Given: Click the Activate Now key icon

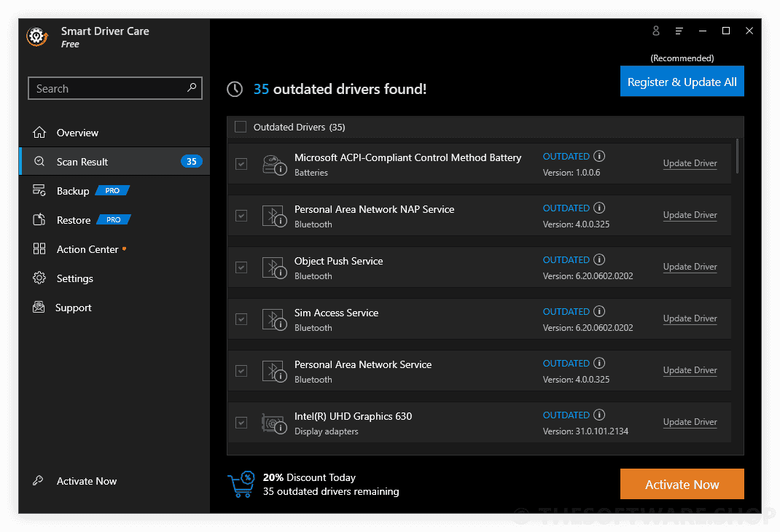Looking at the screenshot, I should coord(38,481).
